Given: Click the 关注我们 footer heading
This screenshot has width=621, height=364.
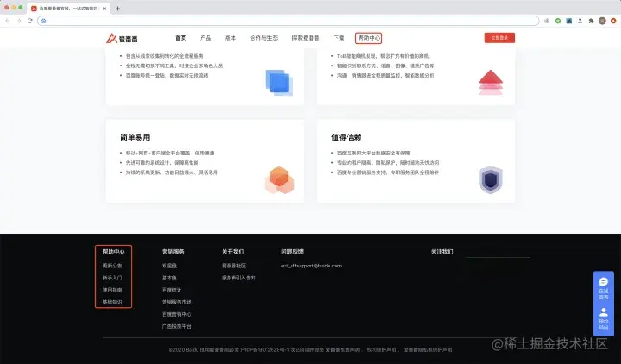Looking at the screenshot, I should [x=442, y=252].
